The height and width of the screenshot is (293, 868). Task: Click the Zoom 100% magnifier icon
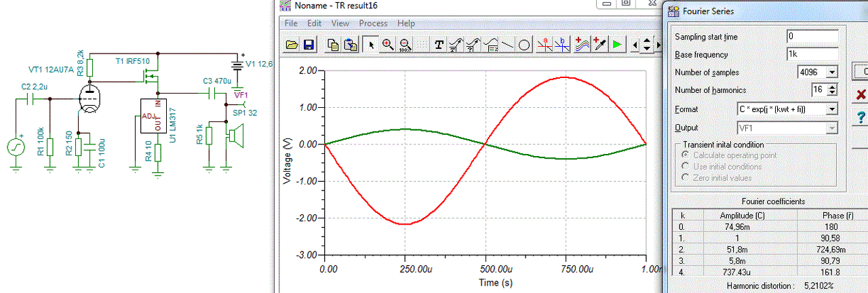point(405,45)
